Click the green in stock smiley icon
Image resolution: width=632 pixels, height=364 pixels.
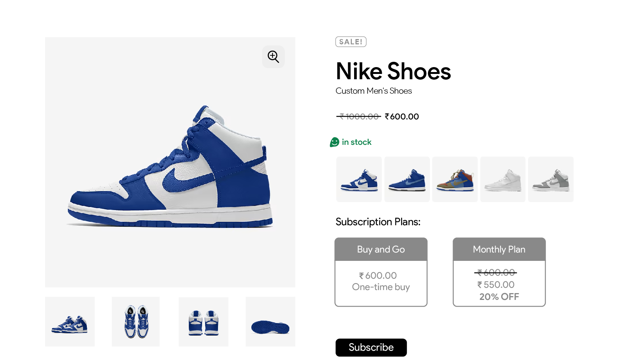click(334, 142)
